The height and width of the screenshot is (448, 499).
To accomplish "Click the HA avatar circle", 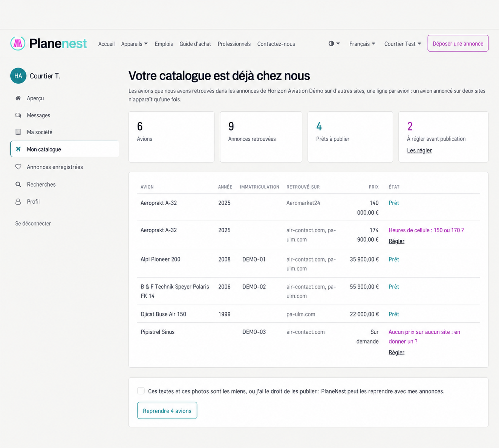I will coord(18,76).
